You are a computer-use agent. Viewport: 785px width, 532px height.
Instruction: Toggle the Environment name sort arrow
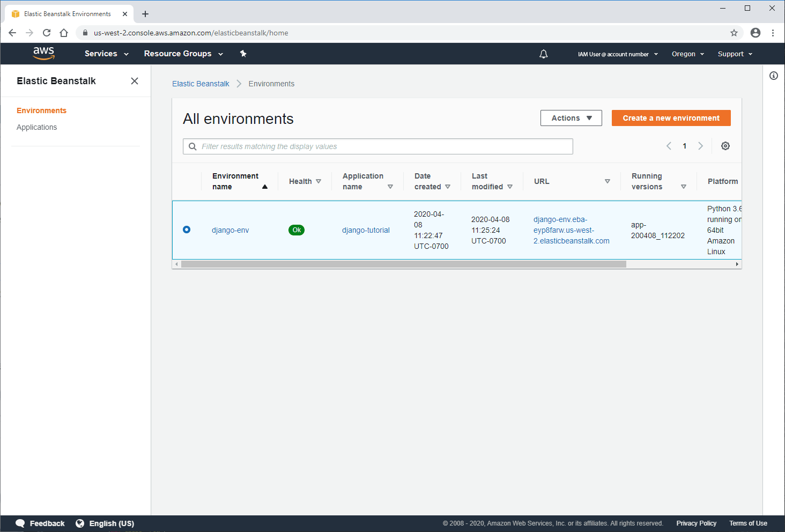tap(265, 187)
